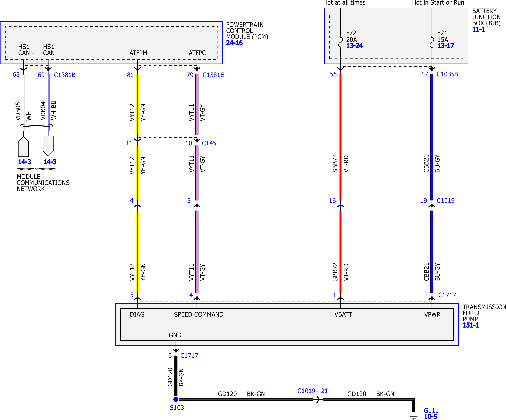The image size is (506, 420).
Task: Open ground G111 reference 10-5
Action: [x=430, y=417]
